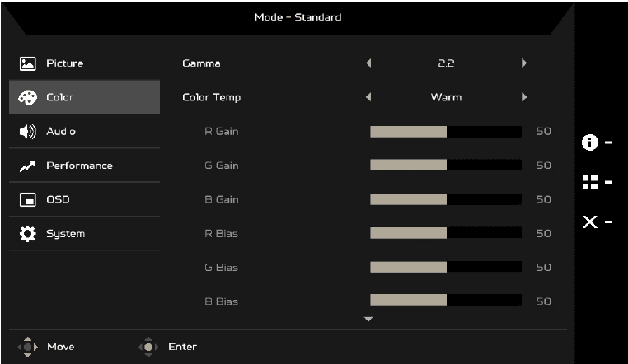Adjust the R Gain slider bar
This screenshot has height=364, width=628.
click(445, 132)
